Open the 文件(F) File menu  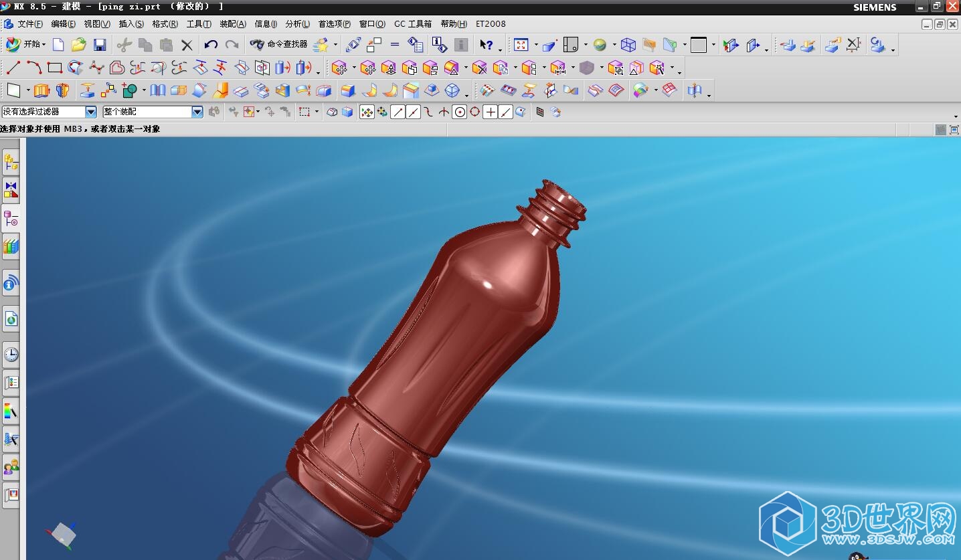[30, 24]
